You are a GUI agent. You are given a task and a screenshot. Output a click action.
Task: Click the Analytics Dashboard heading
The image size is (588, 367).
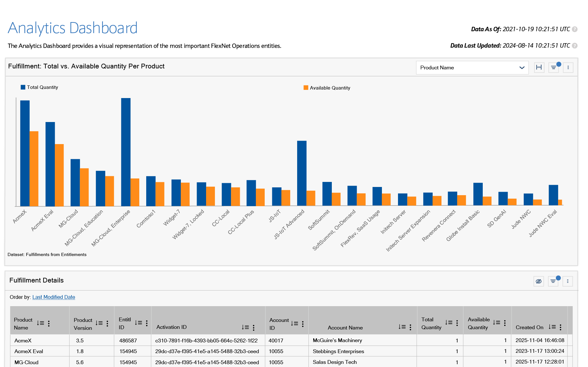(x=73, y=28)
